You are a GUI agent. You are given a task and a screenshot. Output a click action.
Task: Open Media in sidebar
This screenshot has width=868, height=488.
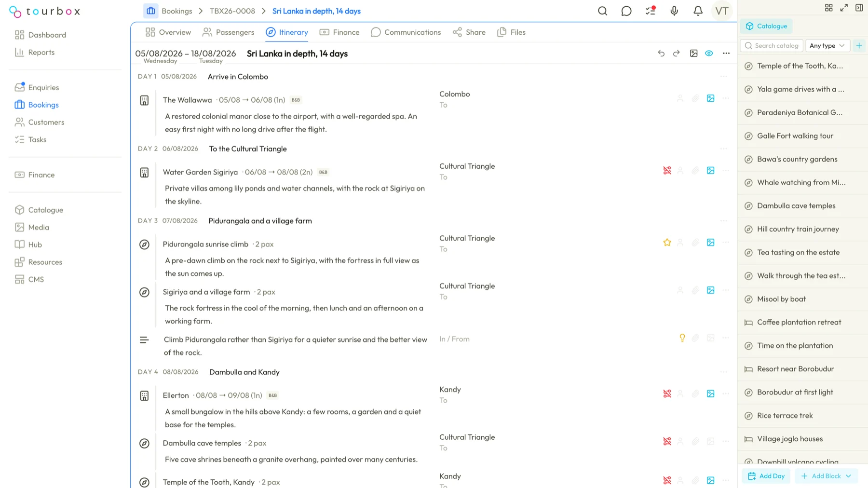(32, 227)
